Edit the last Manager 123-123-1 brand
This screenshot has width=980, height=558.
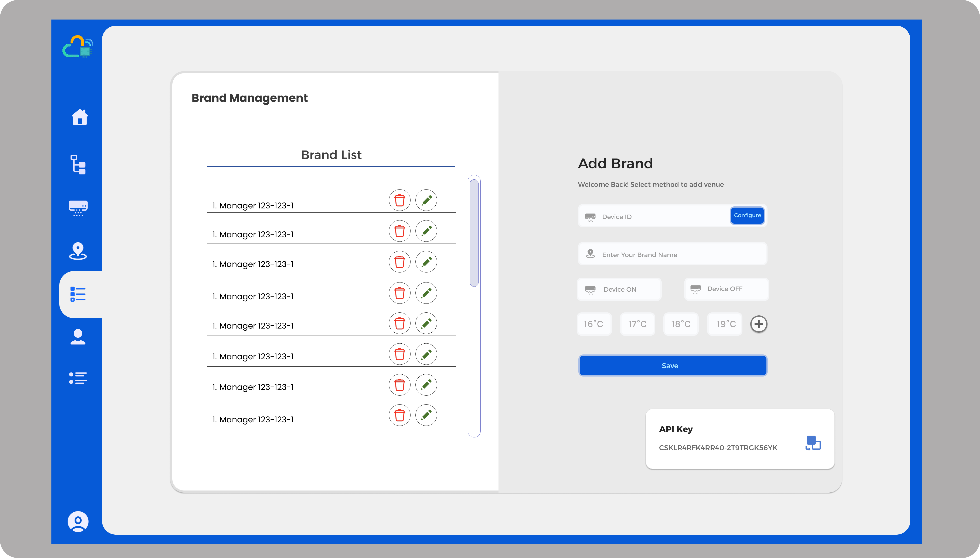tap(426, 415)
